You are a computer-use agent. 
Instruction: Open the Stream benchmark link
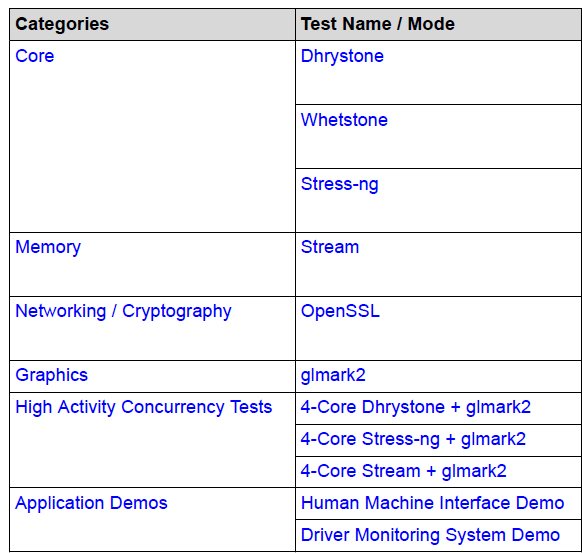pos(330,247)
